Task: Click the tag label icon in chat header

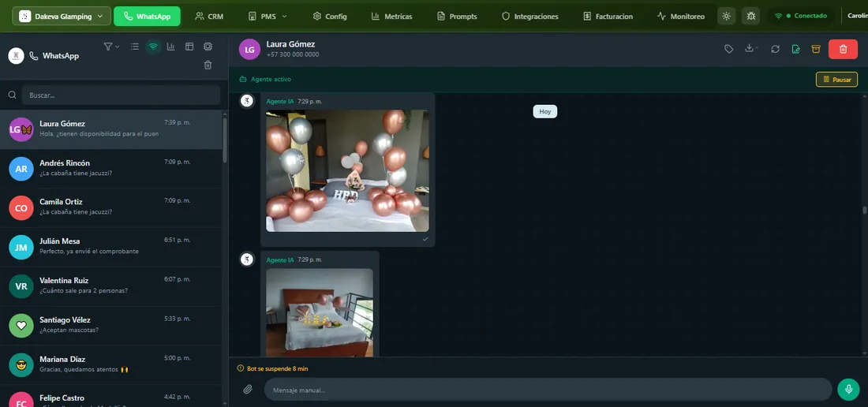Action: (x=729, y=49)
